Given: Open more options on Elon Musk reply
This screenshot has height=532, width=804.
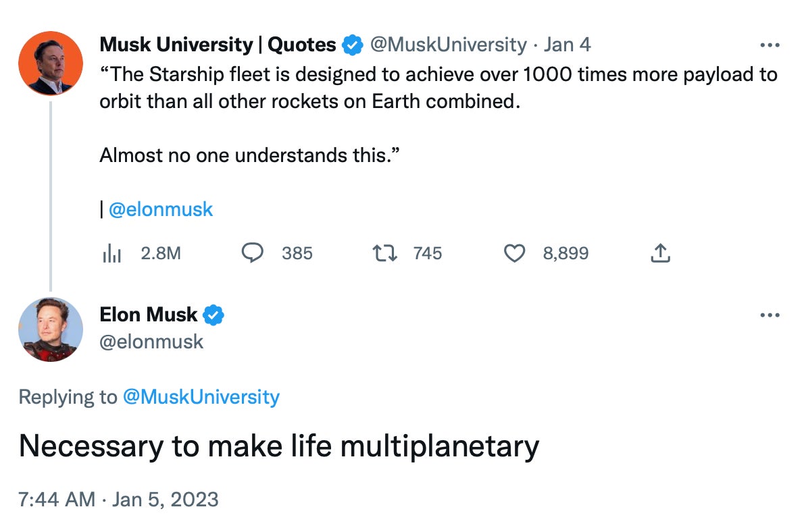Looking at the screenshot, I should click(770, 315).
